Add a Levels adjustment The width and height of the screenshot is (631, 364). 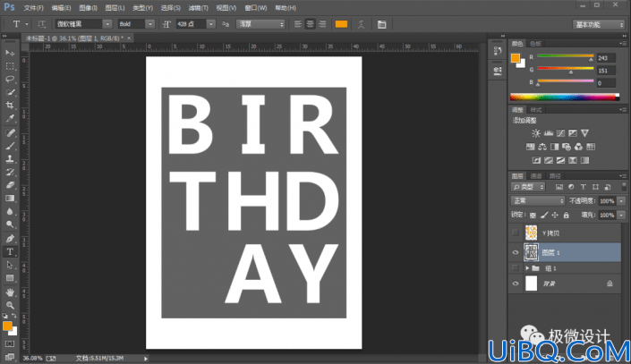tap(549, 133)
